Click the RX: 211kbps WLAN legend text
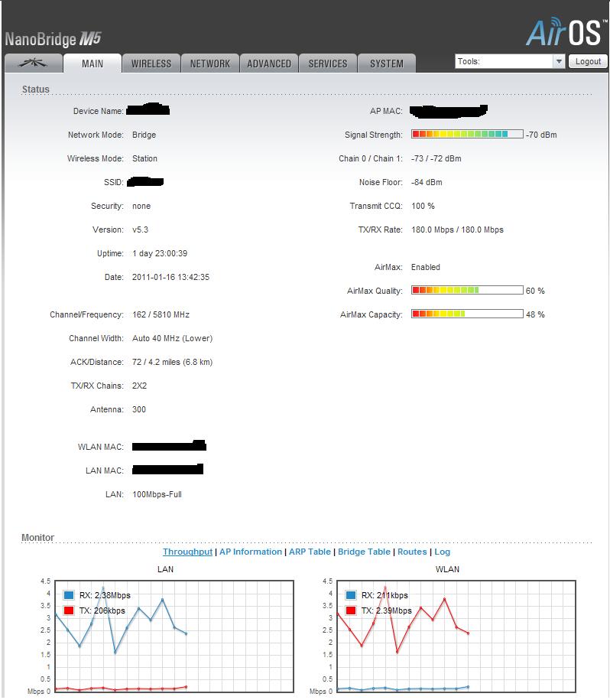This screenshot has height=700, width=610. click(384, 595)
